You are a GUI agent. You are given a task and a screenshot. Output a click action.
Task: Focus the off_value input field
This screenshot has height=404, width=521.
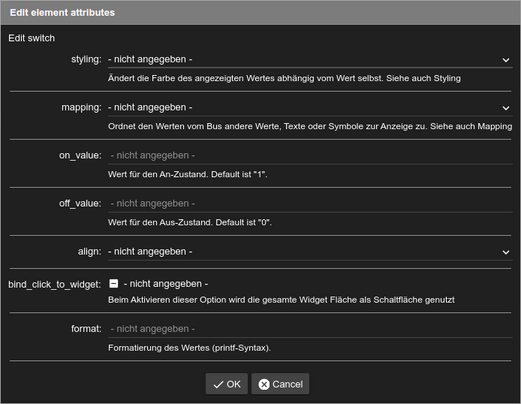coord(310,203)
